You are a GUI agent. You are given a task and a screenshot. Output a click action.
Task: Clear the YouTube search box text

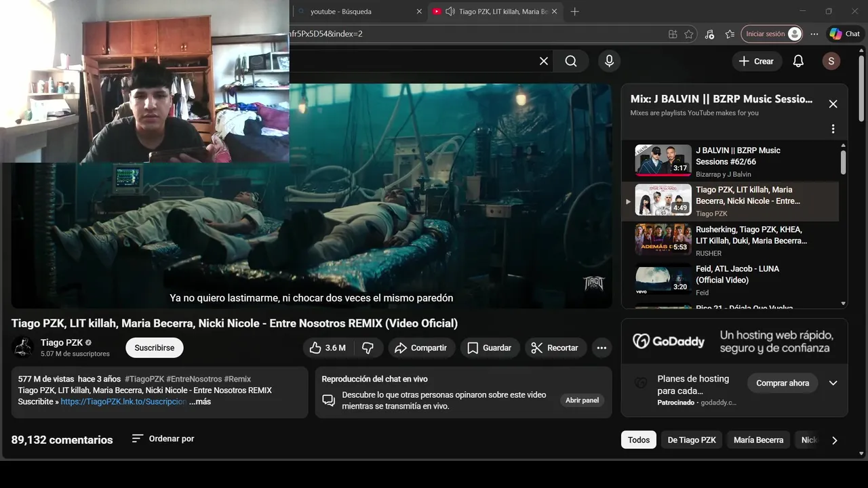(x=543, y=61)
